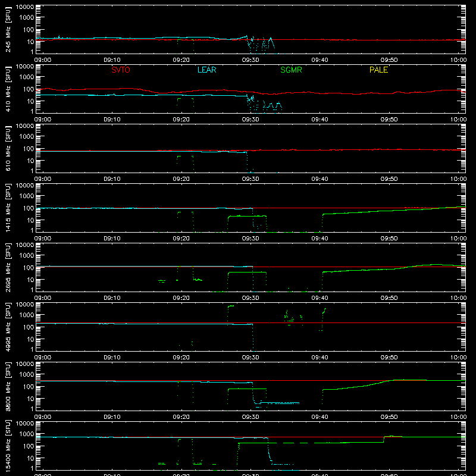This screenshot has height=476, width=476.
Task: Click 1000 tick on the 410 MHz axis
Action: (27, 77)
